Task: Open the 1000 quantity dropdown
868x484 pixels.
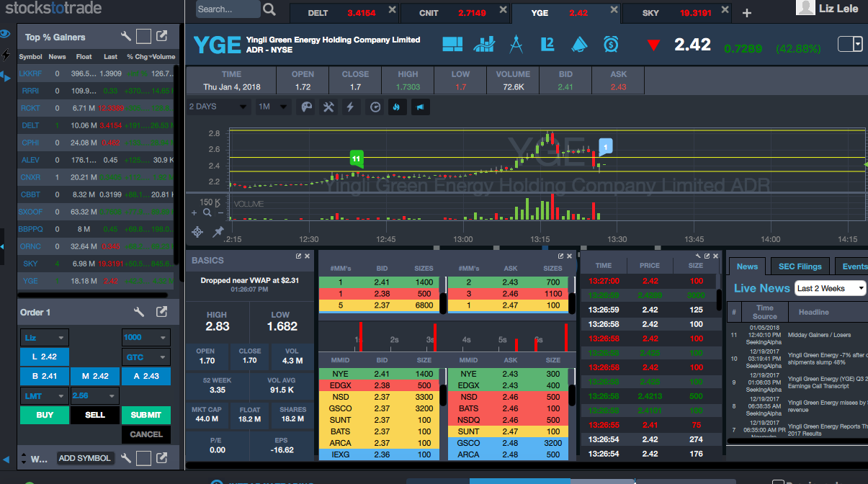Action: tap(146, 337)
